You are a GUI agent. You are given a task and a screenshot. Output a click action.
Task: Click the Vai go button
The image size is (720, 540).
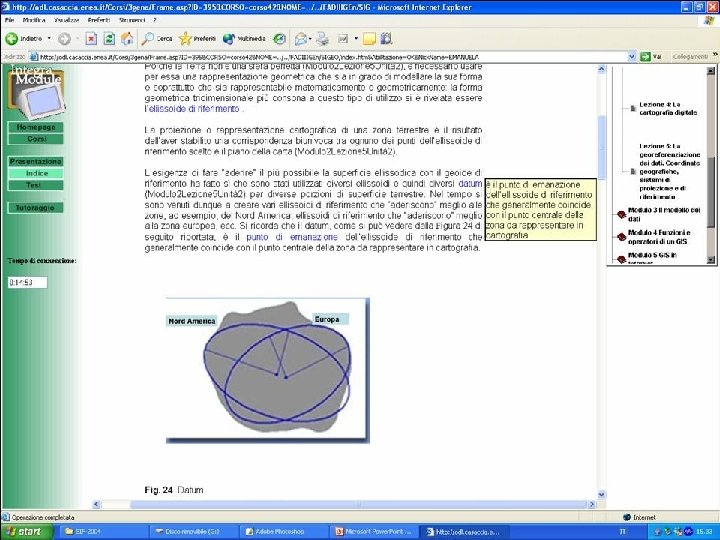(x=652, y=57)
